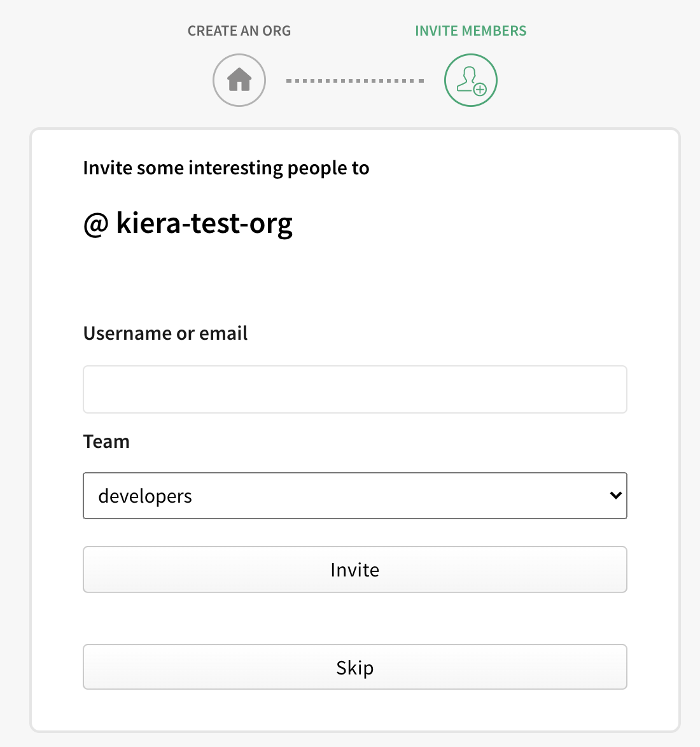This screenshot has height=747, width=700.
Task: Skip inviting members
Action: coord(355,667)
